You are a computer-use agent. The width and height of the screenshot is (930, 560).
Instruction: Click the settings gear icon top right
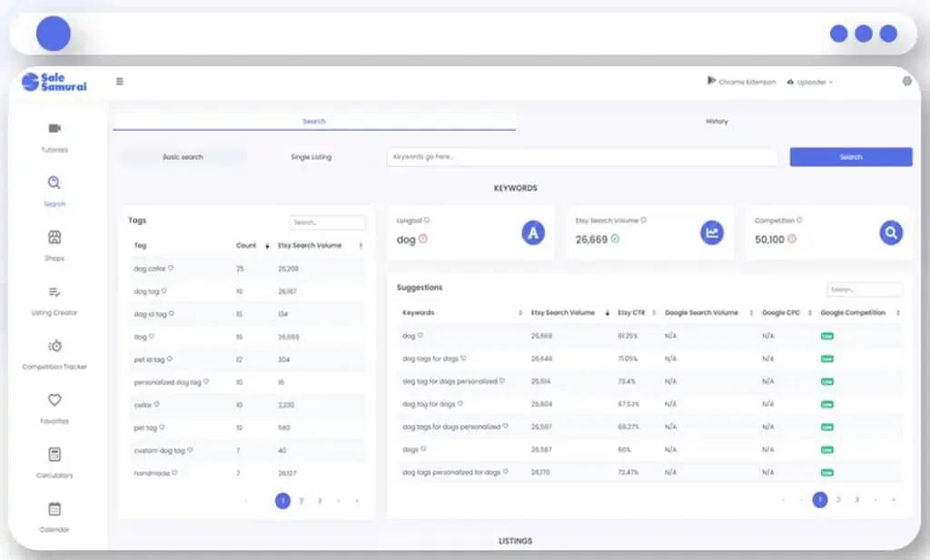[x=906, y=82]
